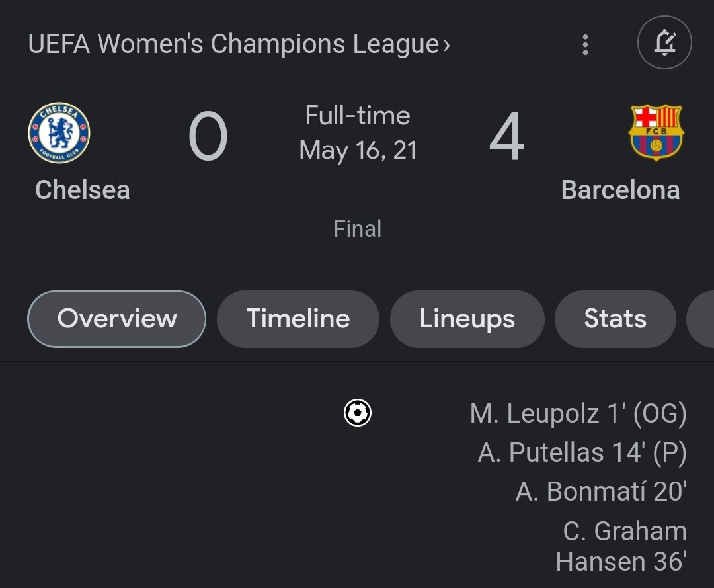This screenshot has width=714, height=588.
Task: Switch to the Timeline tab
Action: point(297,319)
